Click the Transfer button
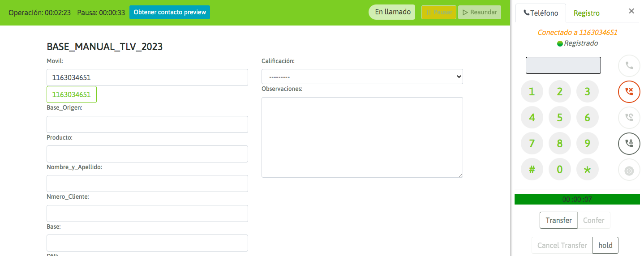Image resolution: width=644 pixels, height=256 pixels. tap(558, 220)
